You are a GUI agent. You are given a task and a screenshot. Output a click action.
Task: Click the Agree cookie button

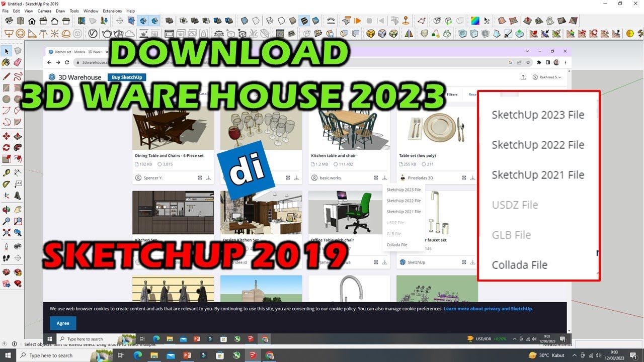(x=63, y=323)
